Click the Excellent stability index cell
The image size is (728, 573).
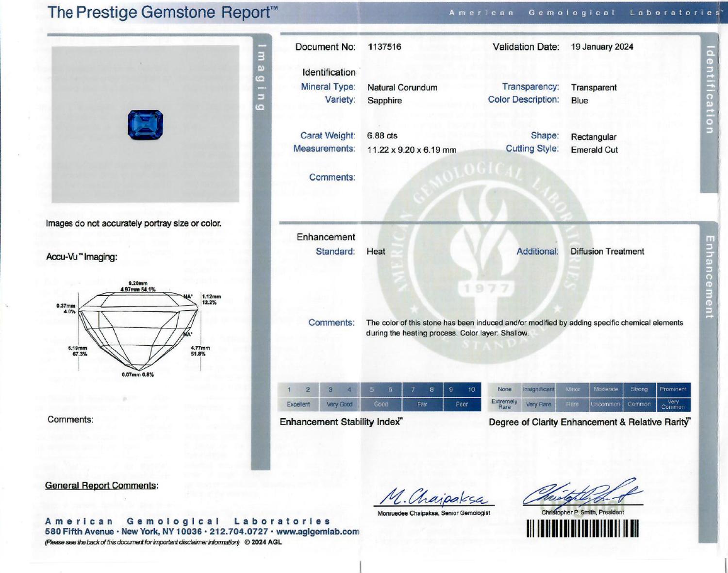(x=298, y=404)
